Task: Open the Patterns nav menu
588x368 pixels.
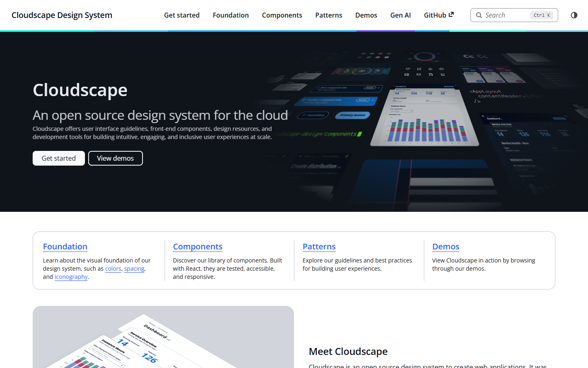Action: [329, 15]
